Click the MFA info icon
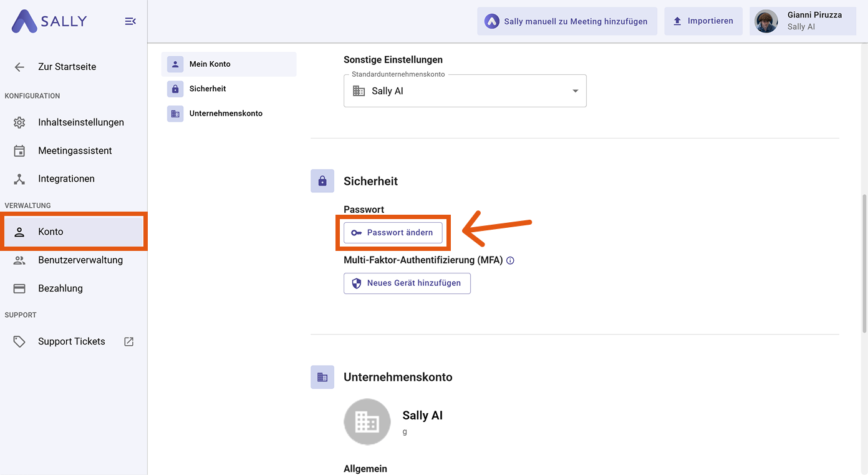Screen dimensions: 868x475 pos(510,261)
